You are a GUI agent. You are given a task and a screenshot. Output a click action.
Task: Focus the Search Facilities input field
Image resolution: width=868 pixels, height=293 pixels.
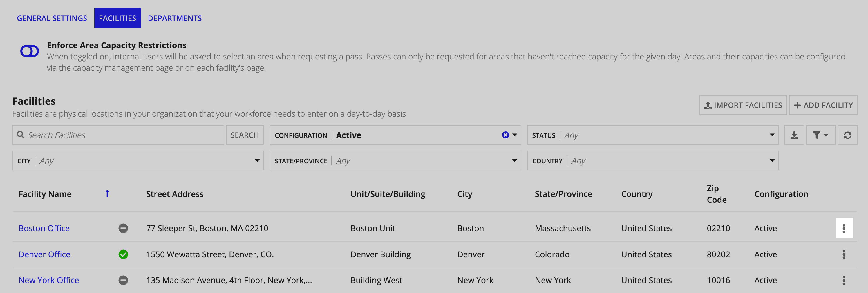(118, 135)
